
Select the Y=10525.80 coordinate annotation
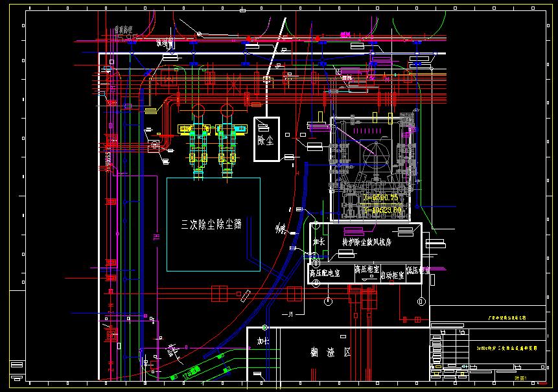coord(383,209)
